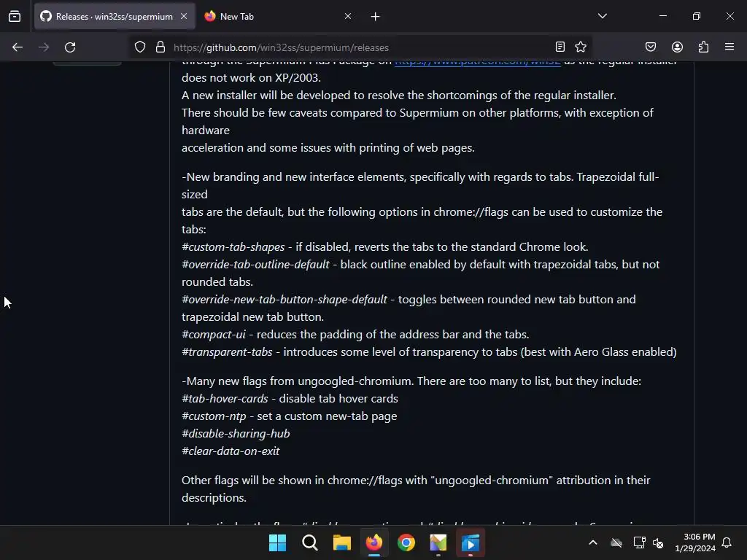
Task: Open network display tray icon
Action: 639,542
